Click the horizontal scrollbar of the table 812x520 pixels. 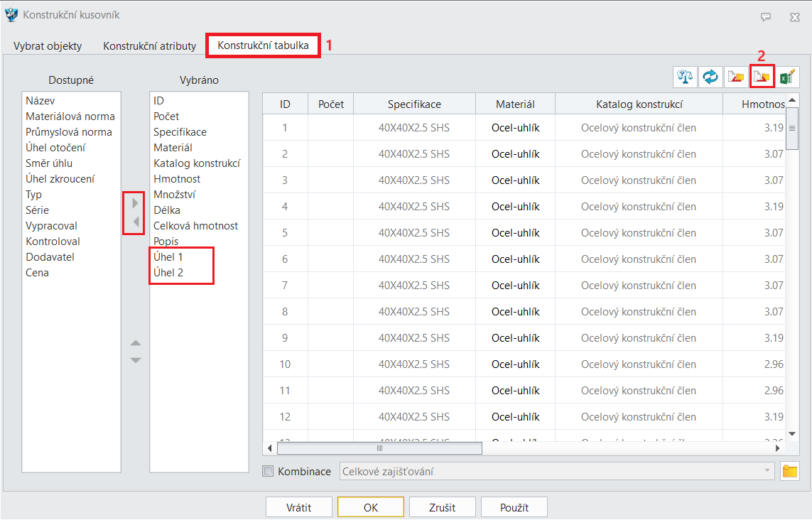pos(379,448)
